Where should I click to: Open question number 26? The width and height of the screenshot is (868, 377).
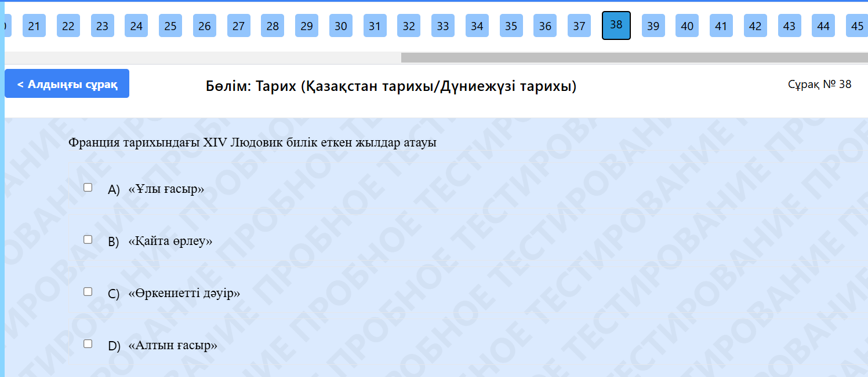click(205, 26)
